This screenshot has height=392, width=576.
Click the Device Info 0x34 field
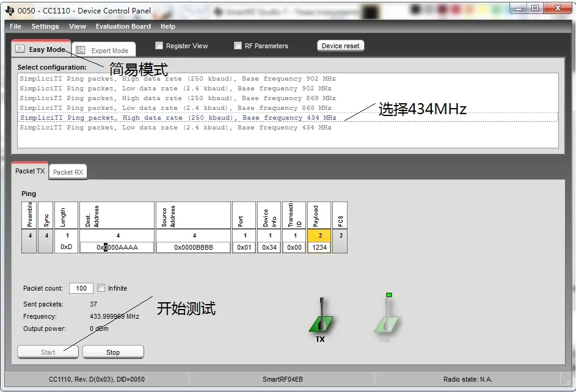(269, 247)
